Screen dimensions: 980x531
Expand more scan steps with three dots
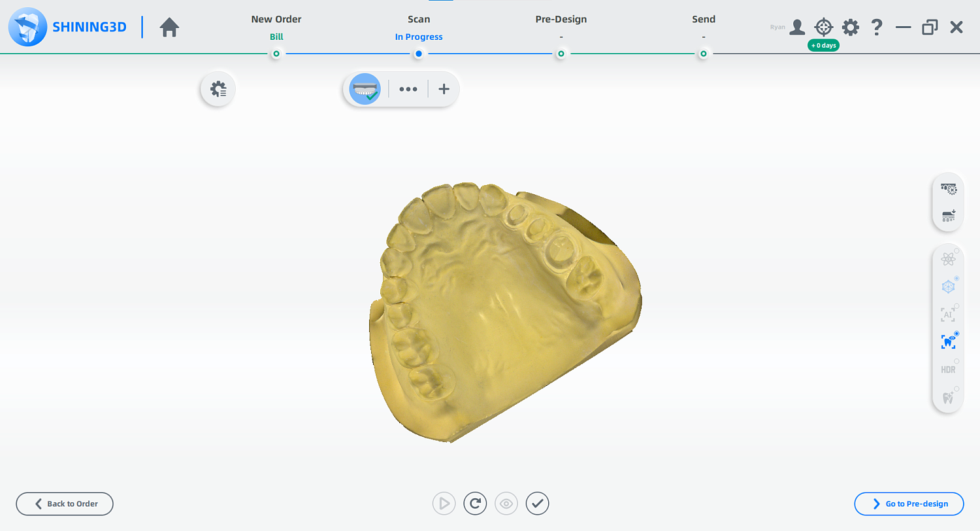[x=408, y=89]
